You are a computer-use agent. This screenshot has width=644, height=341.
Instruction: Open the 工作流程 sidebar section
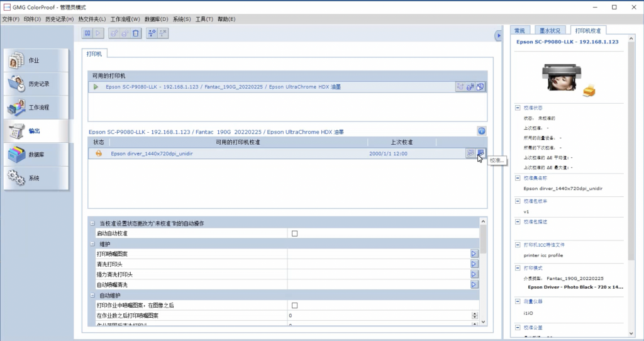tap(36, 107)
